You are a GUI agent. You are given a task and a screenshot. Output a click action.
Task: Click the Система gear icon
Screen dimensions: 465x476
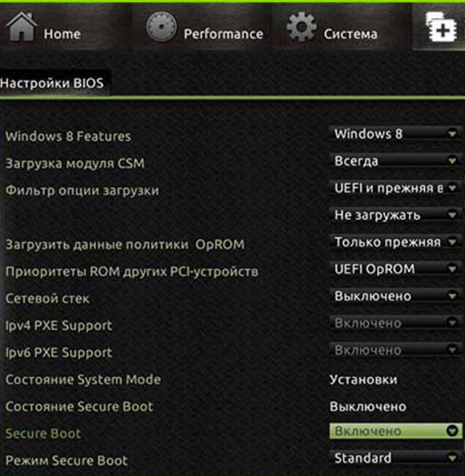coord(302,27)
